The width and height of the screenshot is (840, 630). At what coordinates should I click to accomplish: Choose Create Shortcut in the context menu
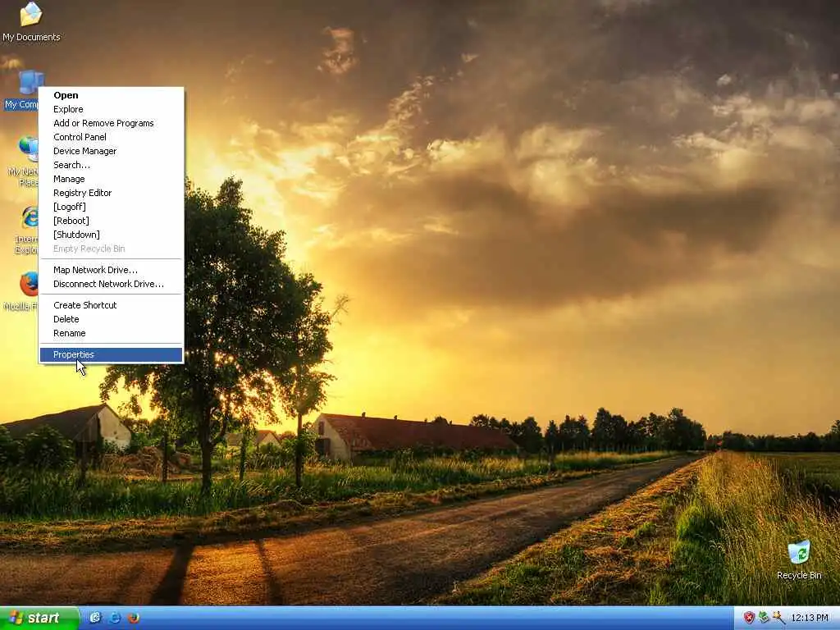(x=111, y=305)
